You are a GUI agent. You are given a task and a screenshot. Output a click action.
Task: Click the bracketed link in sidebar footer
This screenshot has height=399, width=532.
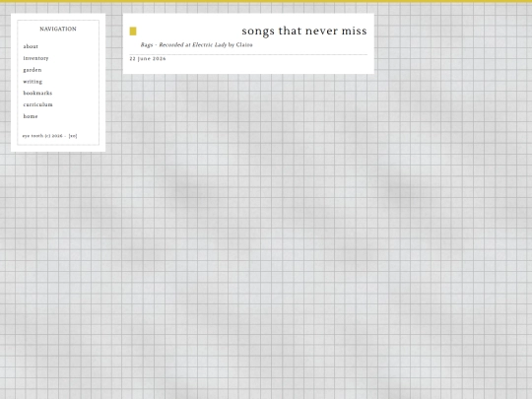tap(73, 136)
